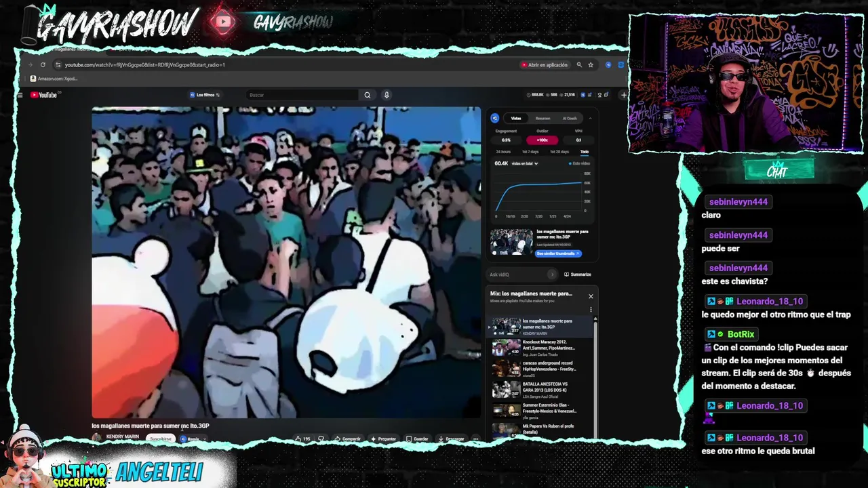The image size is (868, 488).
Task: Click Summarize button
Action: point(578,274)
